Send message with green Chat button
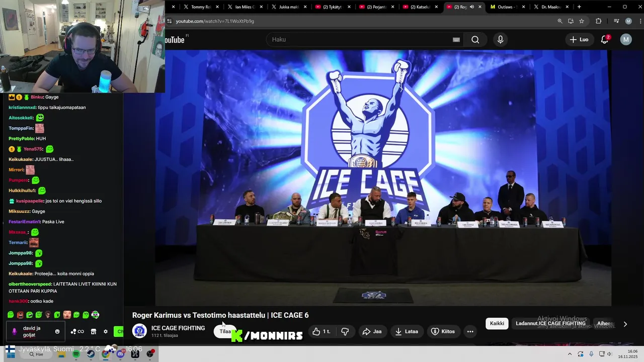Viewport: 644px width, 362px height. [x=118, y=331]
